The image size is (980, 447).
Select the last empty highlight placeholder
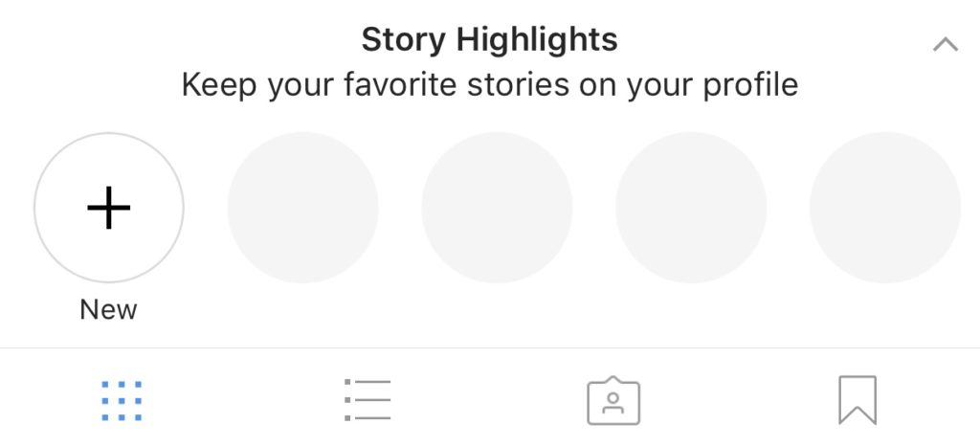coord(885,208)
